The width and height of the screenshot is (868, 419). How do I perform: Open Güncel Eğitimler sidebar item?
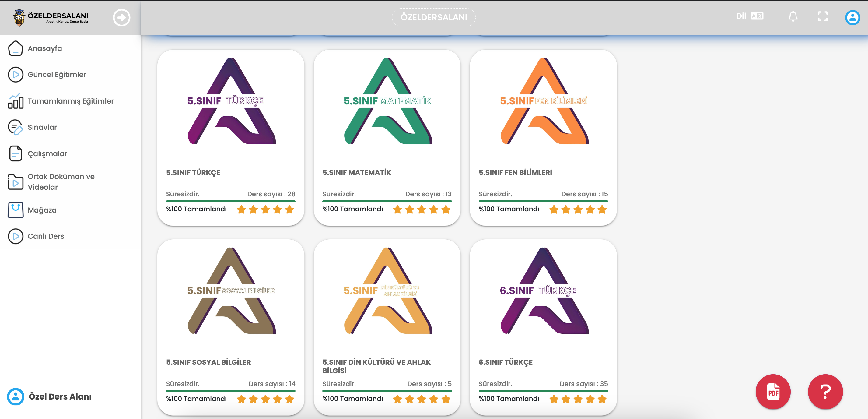[x=57, y=75]
